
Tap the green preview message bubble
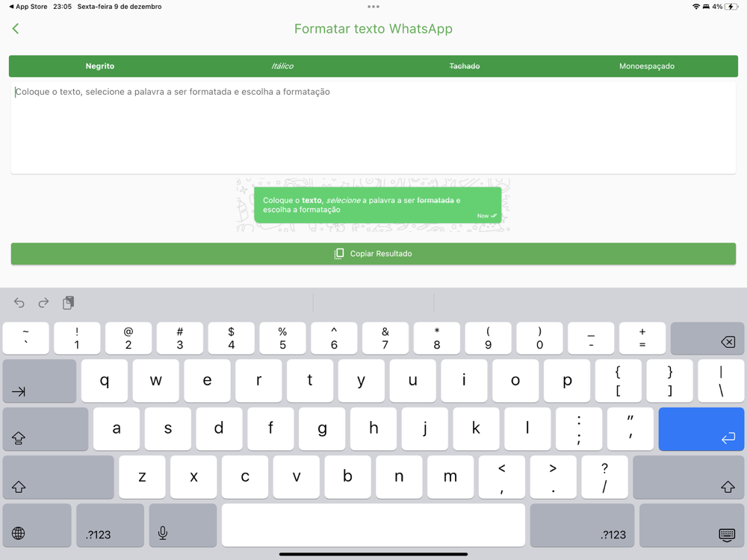377,205
